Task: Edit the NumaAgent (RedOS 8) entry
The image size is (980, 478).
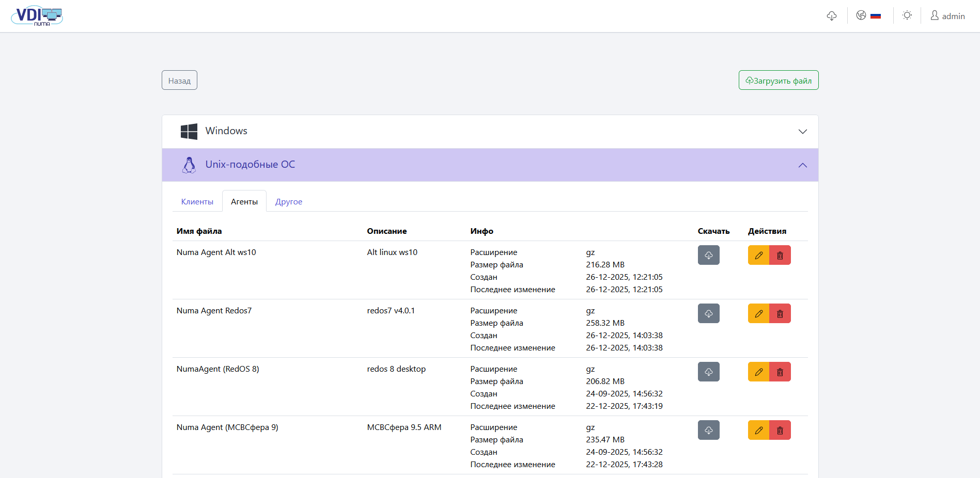Action: click(x=758, y=372)
